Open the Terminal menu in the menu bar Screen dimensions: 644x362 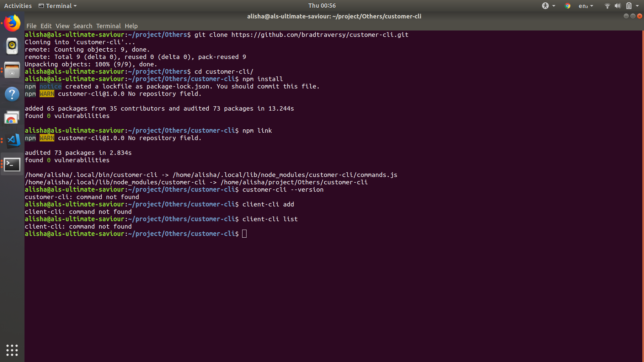(x=108, y=26)
